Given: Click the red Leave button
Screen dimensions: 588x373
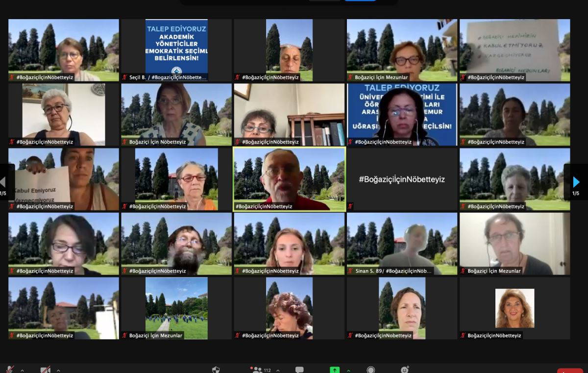Looking at the screenshot, I should (570, 371).
